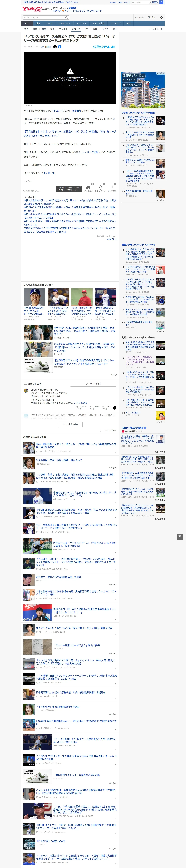Open the マイページ link
Screen dimensions: 186x868
coord(139,17)
